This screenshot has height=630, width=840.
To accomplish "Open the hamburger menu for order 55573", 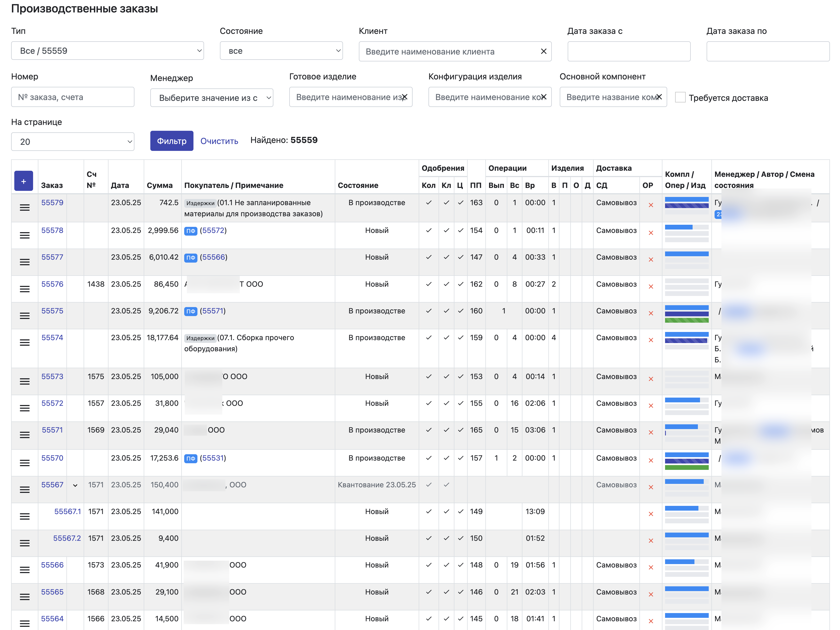I will (25, 381).
